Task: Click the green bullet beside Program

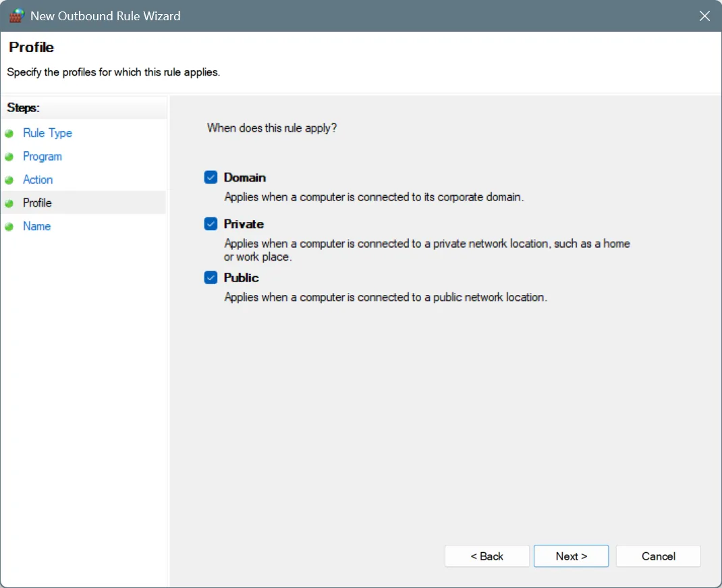Action: coord(9,157)
